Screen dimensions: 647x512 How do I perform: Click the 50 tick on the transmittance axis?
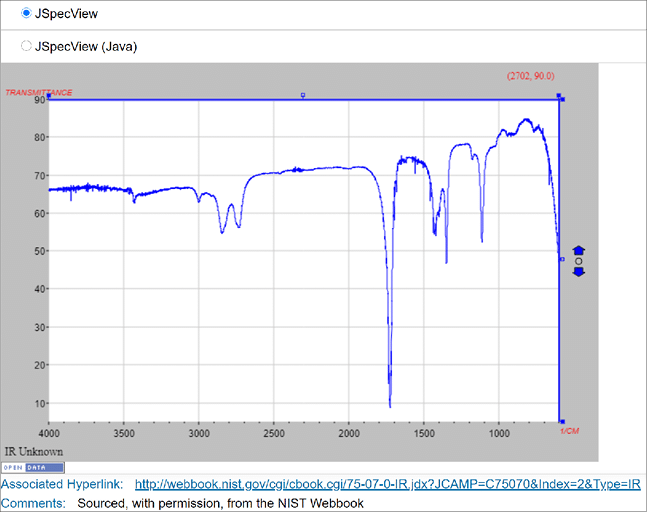tap(39, 251)
